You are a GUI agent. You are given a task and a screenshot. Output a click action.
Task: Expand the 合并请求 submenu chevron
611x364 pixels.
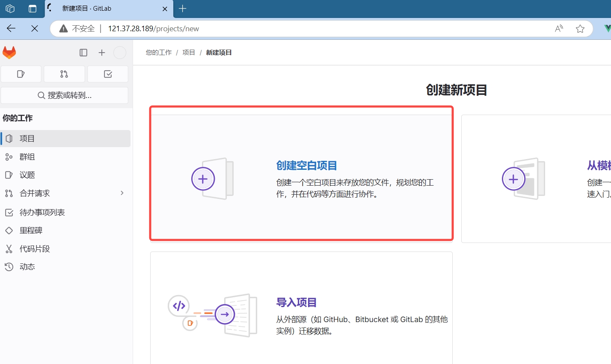[x=122, y=193]
